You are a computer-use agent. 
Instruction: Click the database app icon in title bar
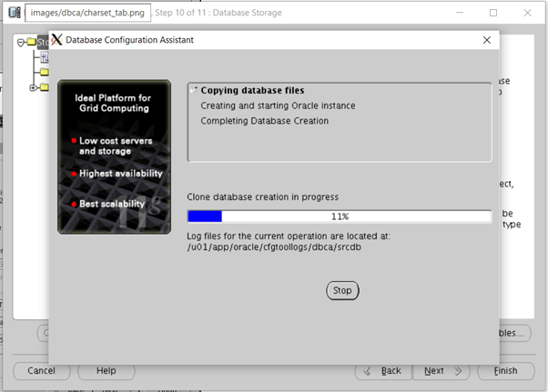pos(14,13)
